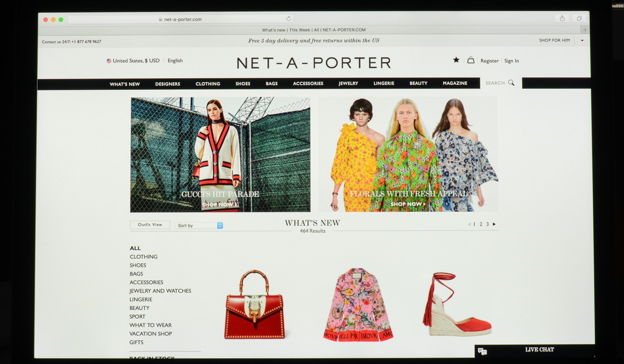Expand the Shop For Him dropdown arrow
624x364 pixels.
point(582,41)
